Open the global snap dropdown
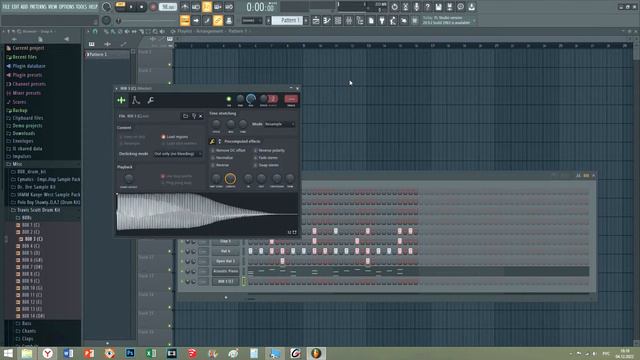Viewport: 640px width, 360px height. click(252, 20)
